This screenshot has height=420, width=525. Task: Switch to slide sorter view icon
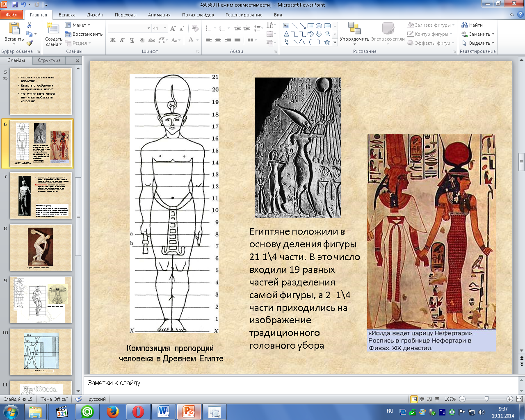pos(422,399)
